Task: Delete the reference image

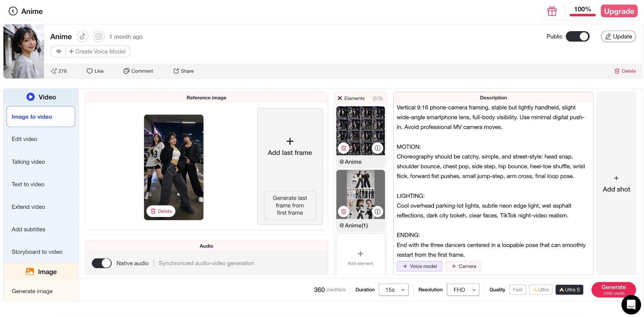Action: [161, 211]
